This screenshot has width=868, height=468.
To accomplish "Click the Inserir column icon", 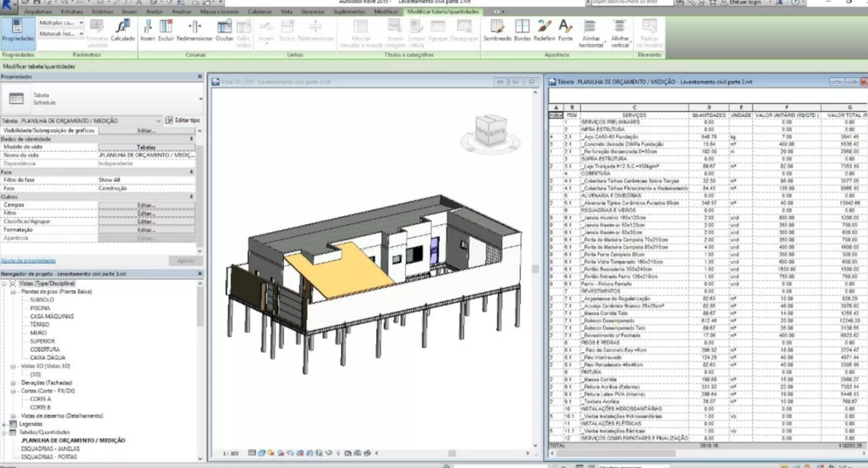I will tap(147, 30).
